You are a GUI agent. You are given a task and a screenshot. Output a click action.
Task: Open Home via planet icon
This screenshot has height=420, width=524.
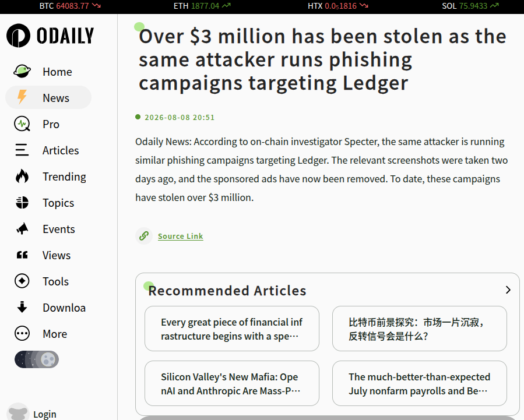click(22, 71)
